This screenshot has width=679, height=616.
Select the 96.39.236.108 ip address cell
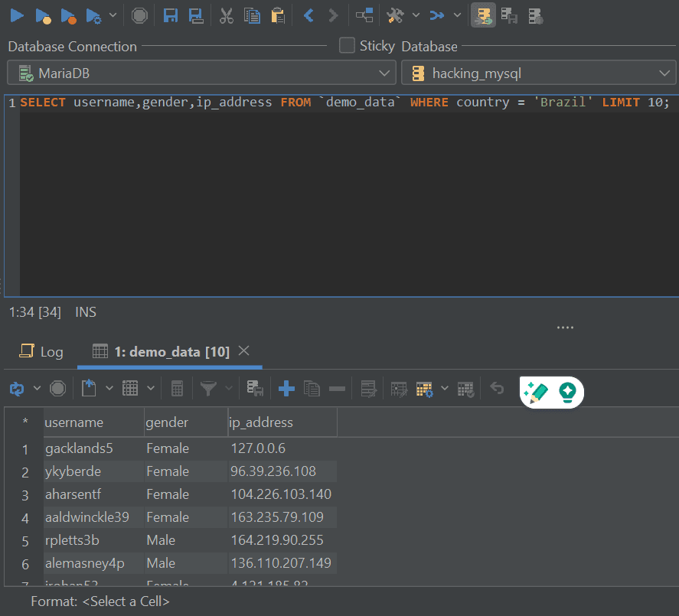pos(282,471)
